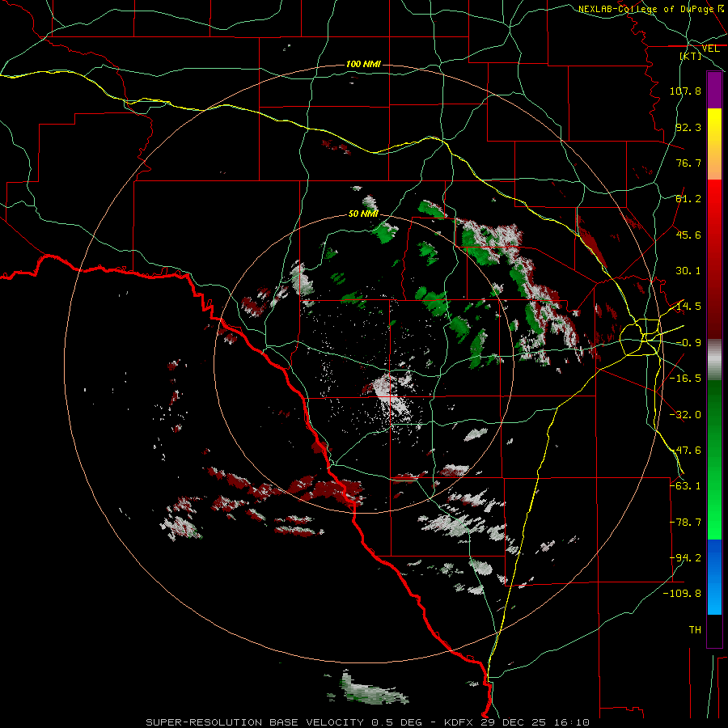The width and height of the screenshot is (728, 728).
Task: Click the -47.6 velocity scale value
Action: pyautogui.click(x=685, y=451)
